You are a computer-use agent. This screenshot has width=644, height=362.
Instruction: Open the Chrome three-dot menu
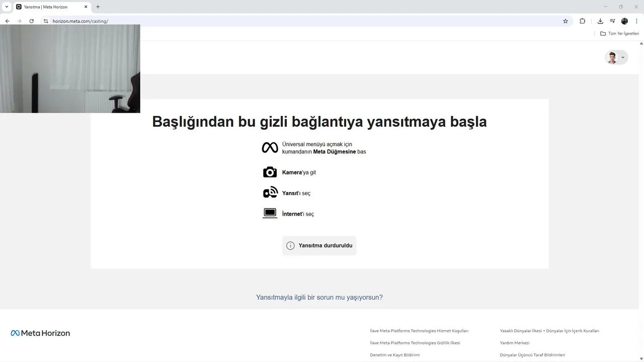tap(636, 21)
